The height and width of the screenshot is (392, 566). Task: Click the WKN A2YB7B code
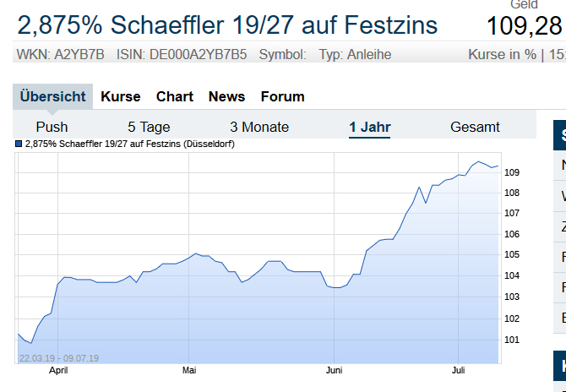(x=61, y=56)
